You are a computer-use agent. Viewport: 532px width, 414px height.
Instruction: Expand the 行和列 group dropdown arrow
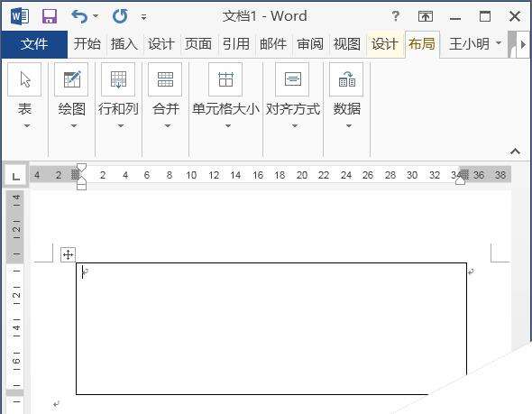click(121, 126)
